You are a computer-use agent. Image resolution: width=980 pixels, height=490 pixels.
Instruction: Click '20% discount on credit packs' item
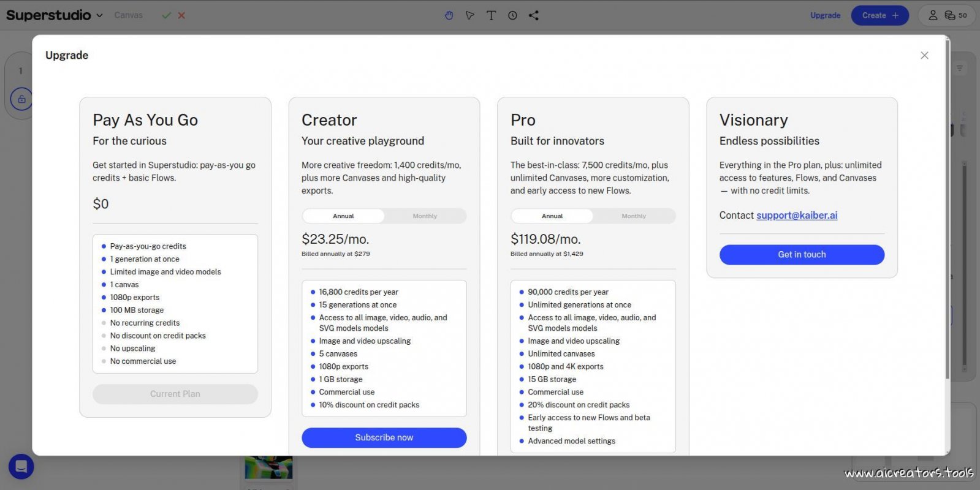(x=579, y=405)
